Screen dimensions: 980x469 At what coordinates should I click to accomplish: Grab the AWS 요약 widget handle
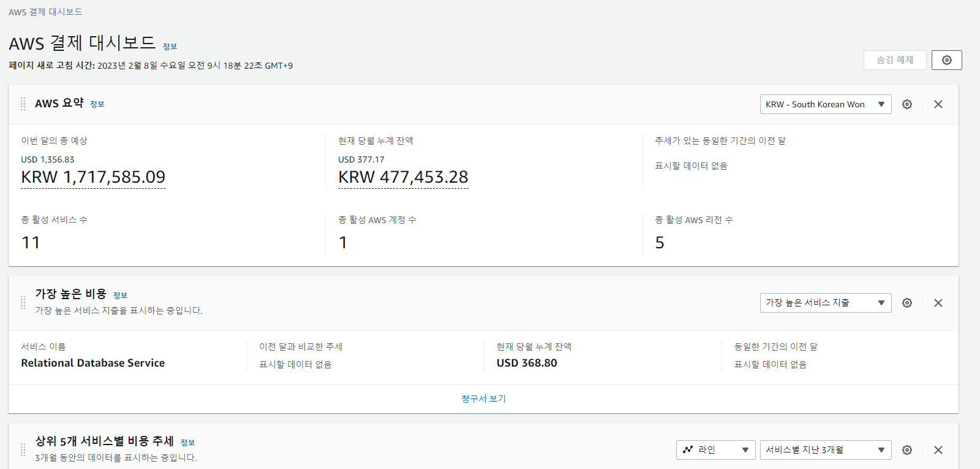pos(23,104)
